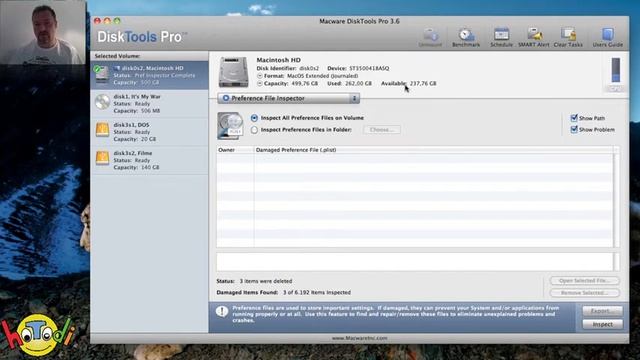This screenshot has width=640, height=360.
Task: Click the details text box below list
Action: [x=415, y=262]
